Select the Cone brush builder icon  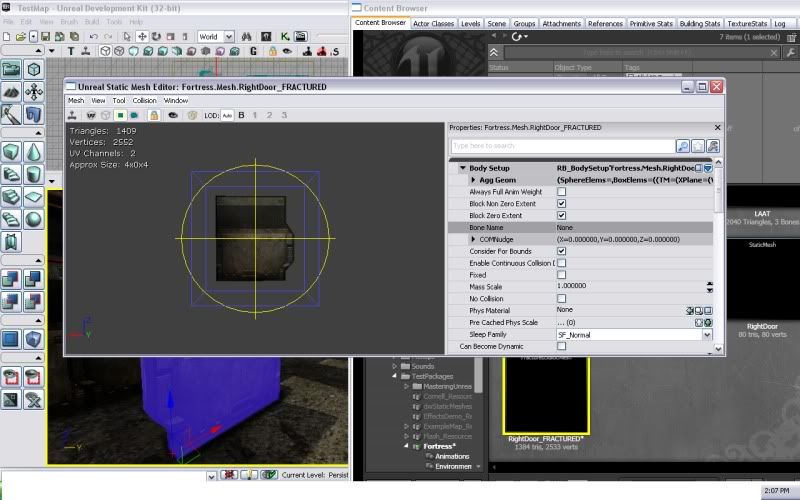pyautogui.click(x=33, y=152)
